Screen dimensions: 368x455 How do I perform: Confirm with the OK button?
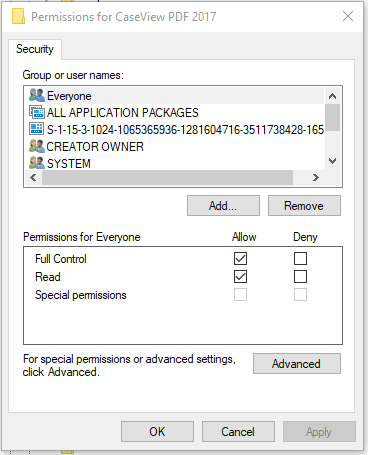[157, 432]
